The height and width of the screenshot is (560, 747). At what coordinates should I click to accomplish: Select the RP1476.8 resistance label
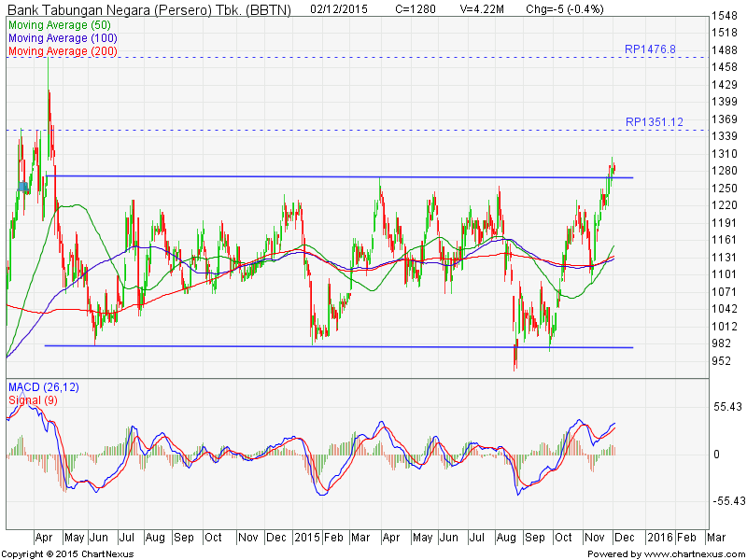coord(650,49)
